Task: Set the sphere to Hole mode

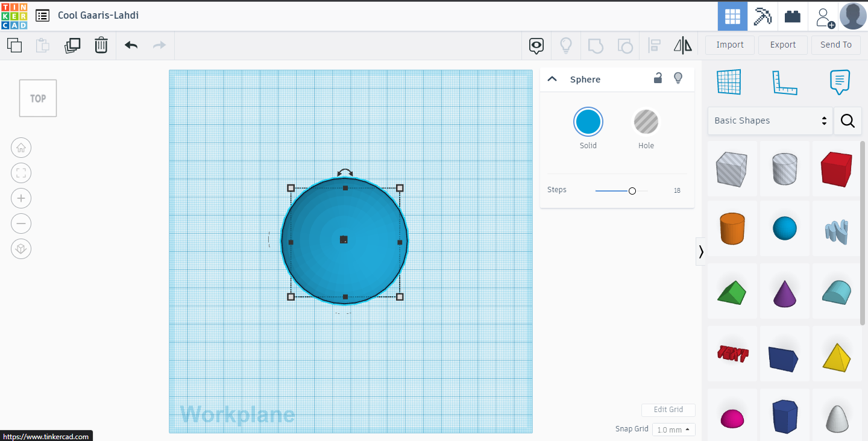Action: 646,121
